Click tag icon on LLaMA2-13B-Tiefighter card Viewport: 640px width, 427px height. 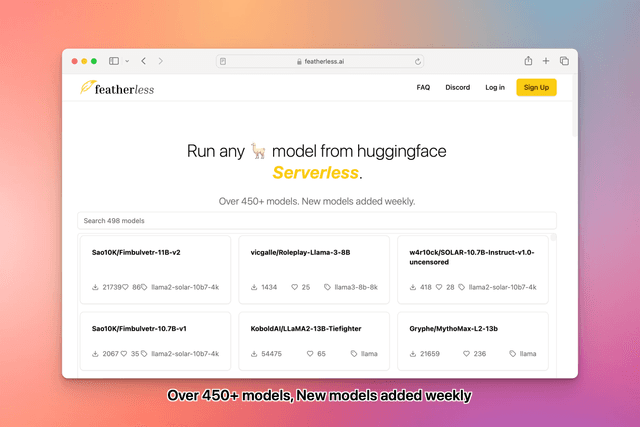pos(355,353)
